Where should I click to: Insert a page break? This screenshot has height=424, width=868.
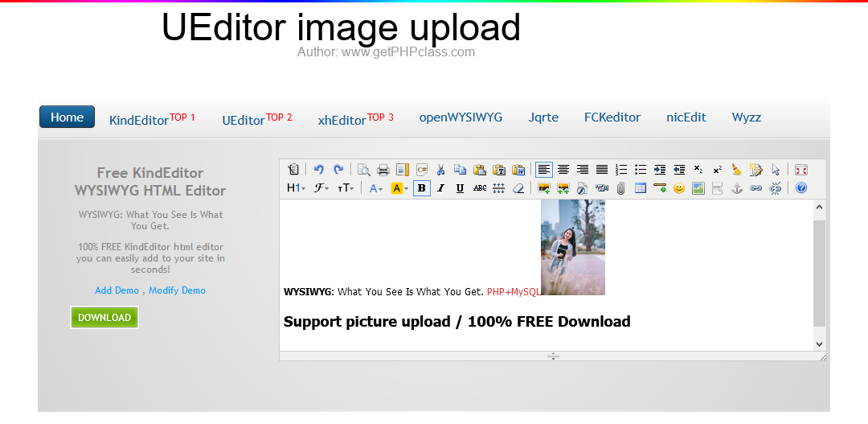[718, 188]
